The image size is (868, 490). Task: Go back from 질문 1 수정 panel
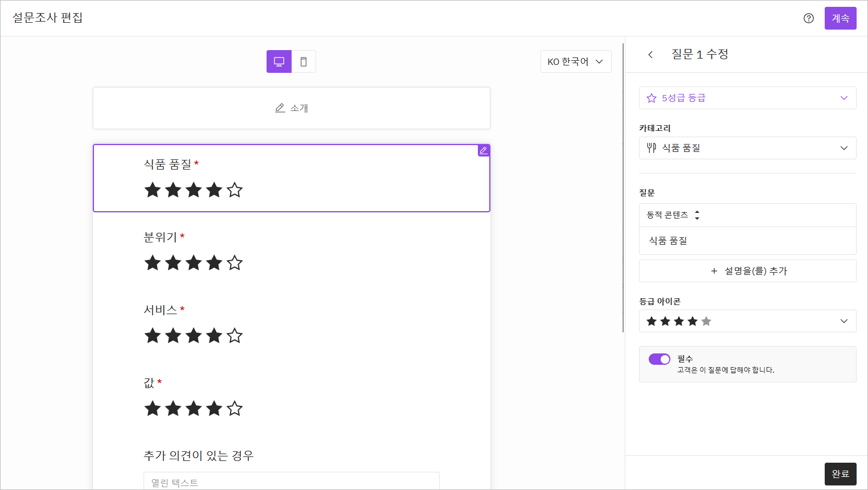tap(650, 55)
